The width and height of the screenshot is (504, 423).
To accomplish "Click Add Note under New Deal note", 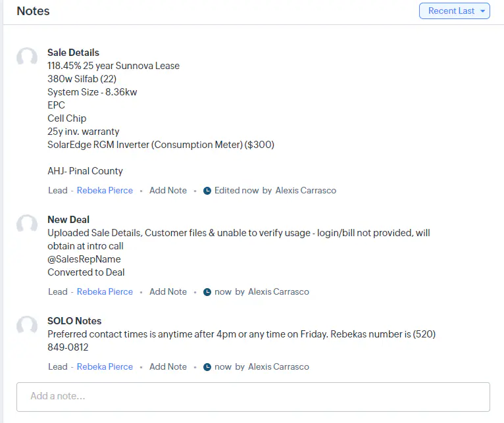I will click(168, 291).
